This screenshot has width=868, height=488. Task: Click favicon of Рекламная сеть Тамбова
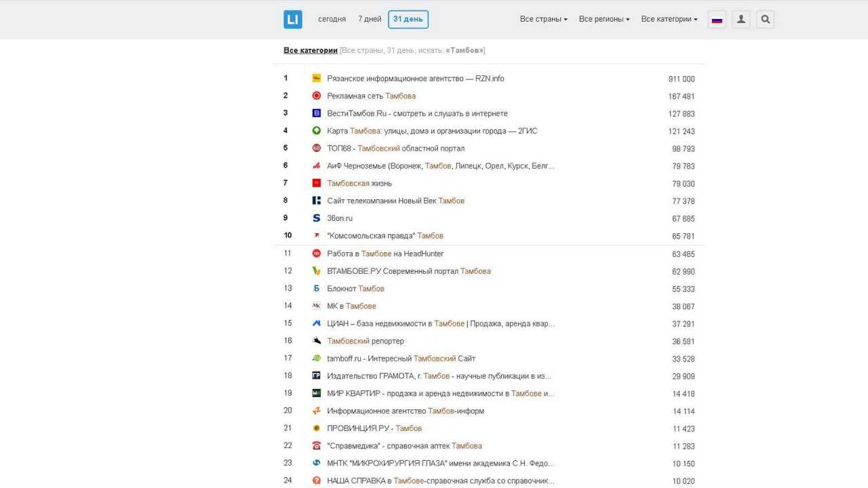click(x=316, y=96)
